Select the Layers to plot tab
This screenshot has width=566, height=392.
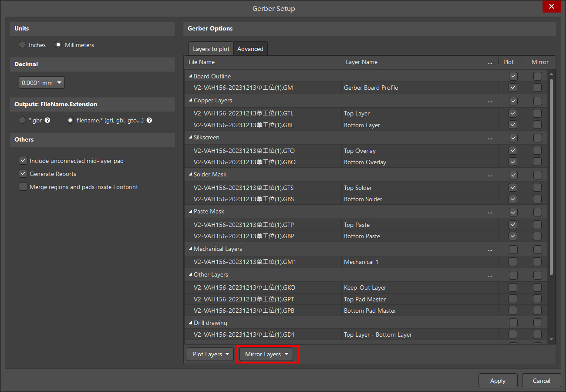[x=211, y=49]
